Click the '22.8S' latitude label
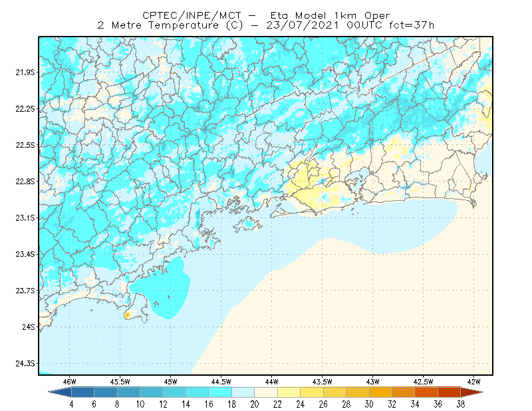Screen dimensions: 532x411 (x=25, y=182)
